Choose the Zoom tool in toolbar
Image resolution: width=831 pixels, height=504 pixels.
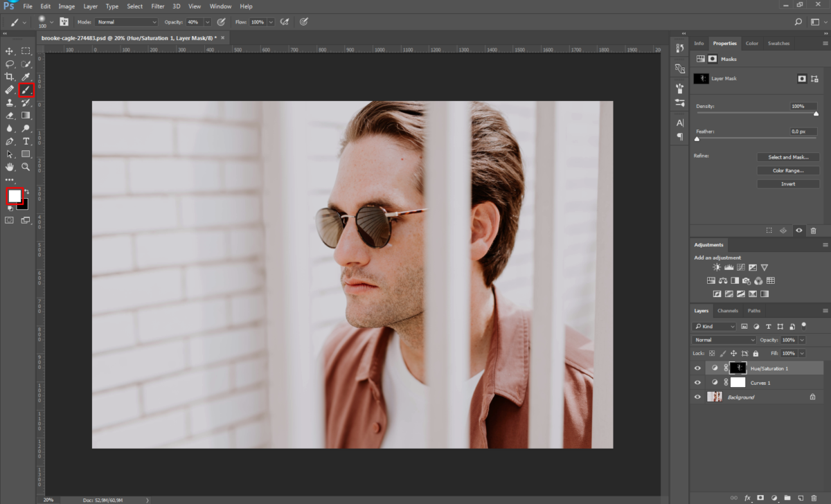(x=26, y=167)
